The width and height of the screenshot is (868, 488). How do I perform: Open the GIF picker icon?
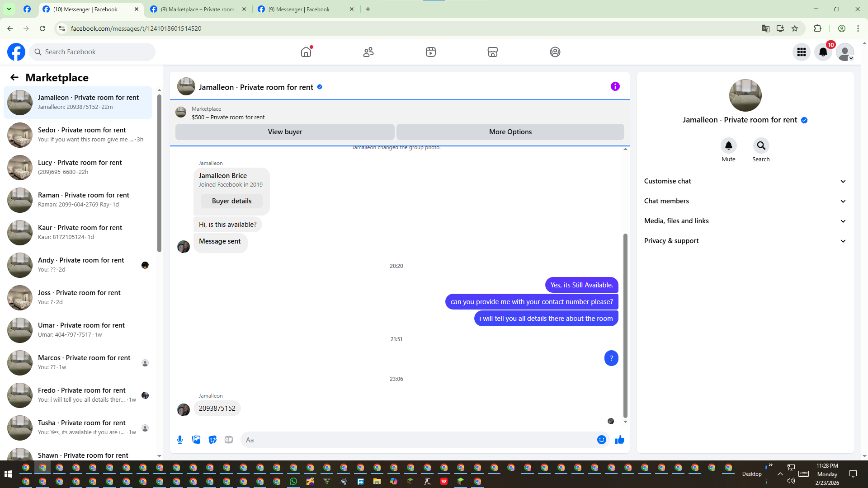point(229,440)
